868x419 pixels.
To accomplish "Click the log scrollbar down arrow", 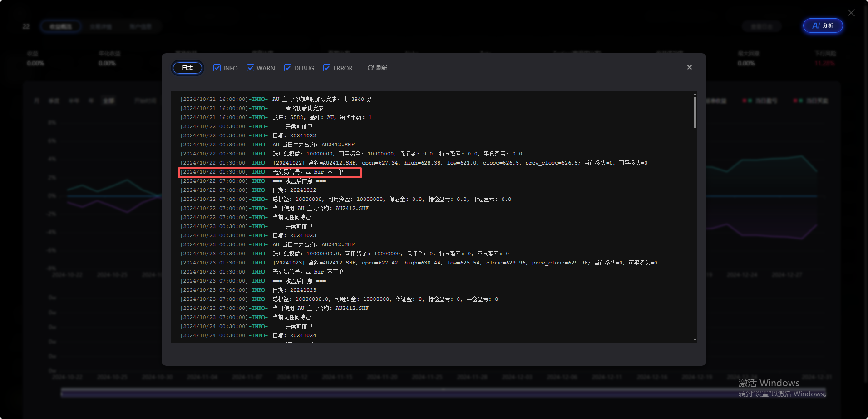I will point(695,340).
